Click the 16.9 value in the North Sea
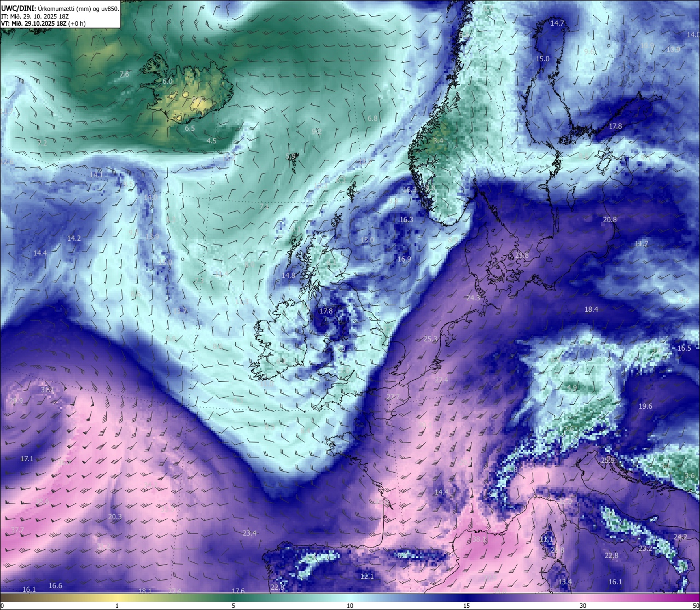The image size is (700, 610). (404, 259)
